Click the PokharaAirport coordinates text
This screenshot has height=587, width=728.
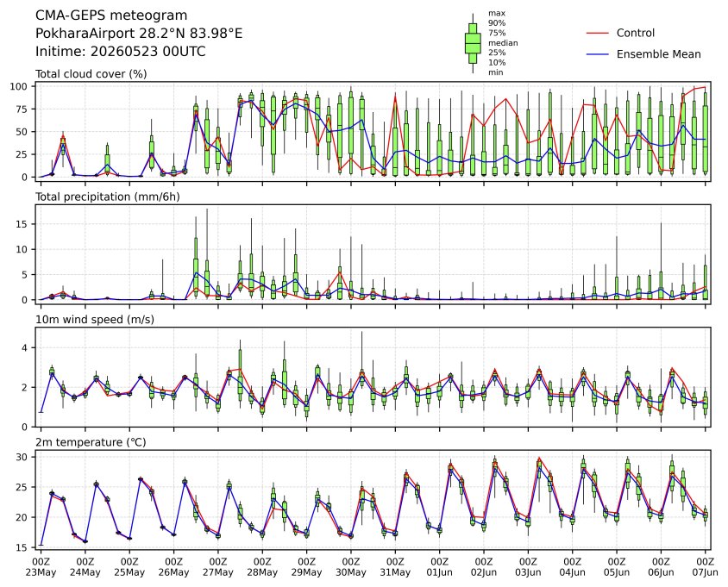[139, 34]
